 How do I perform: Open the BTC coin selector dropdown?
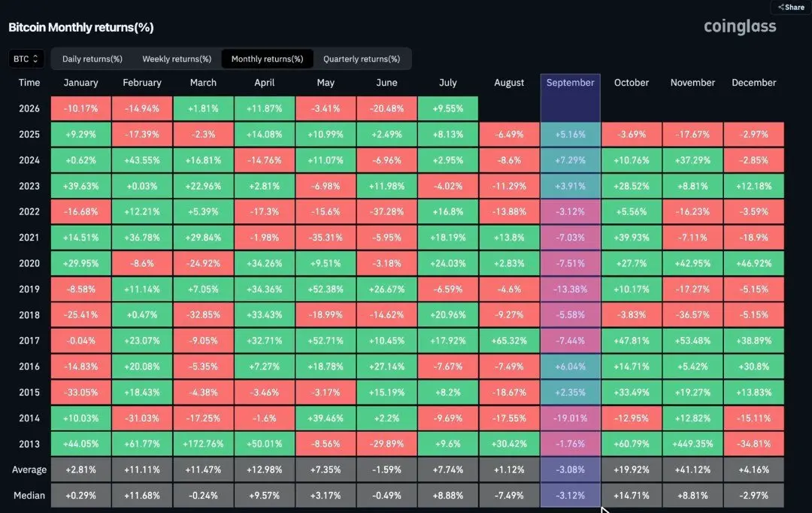pyautogui.click(x=26, y=59)
